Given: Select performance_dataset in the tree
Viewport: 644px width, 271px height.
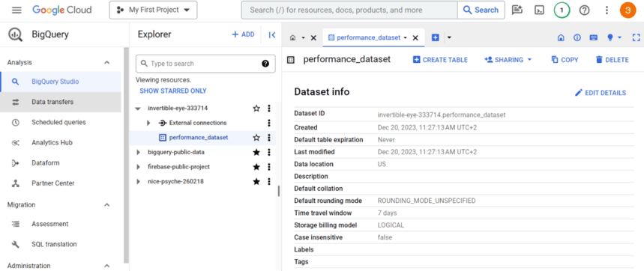Looking at the screenshot, I should click(x=199, y=138).
